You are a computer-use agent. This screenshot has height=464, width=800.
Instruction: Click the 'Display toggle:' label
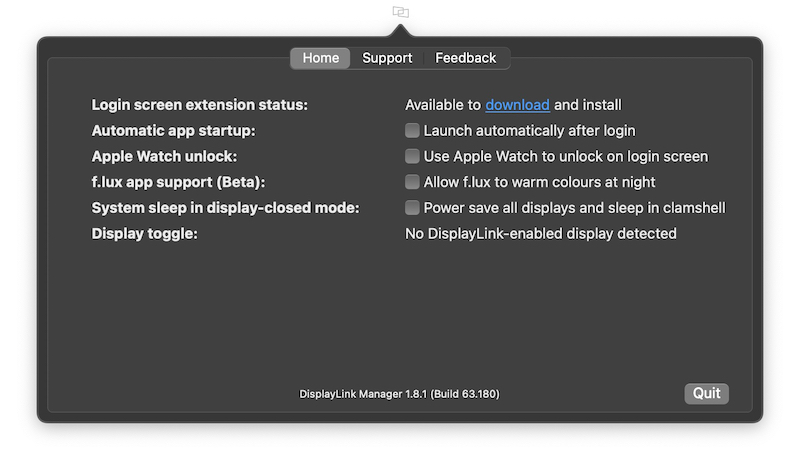pyautogui.click(x=144, y=234)
